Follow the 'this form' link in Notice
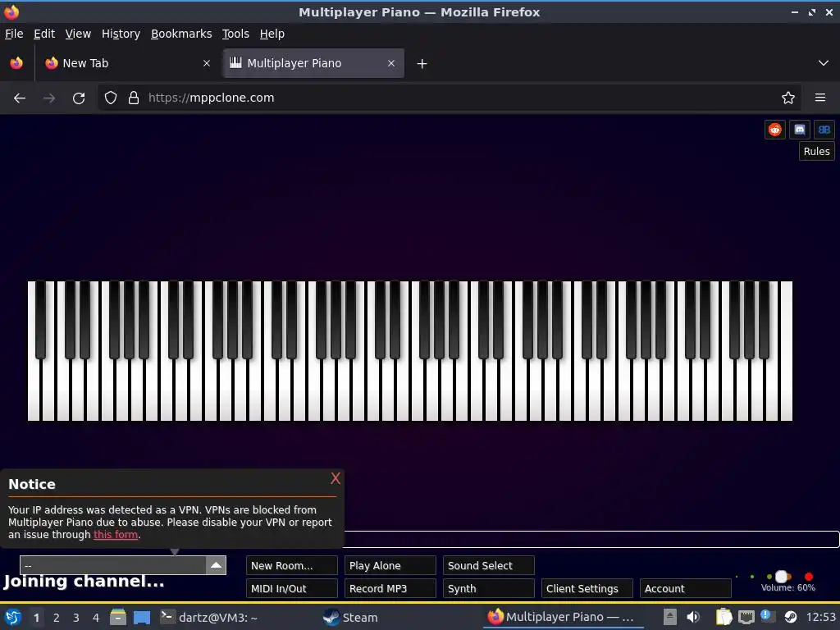 (116, 535)
